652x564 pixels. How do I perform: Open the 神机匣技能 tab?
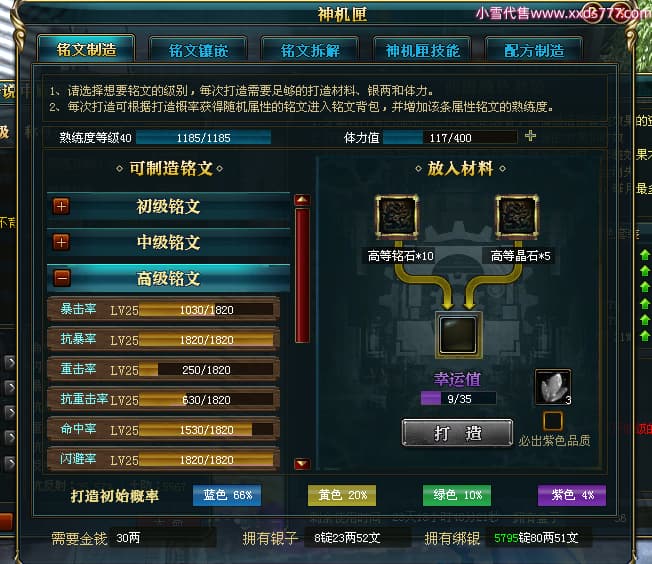click(x=422, y=51)
